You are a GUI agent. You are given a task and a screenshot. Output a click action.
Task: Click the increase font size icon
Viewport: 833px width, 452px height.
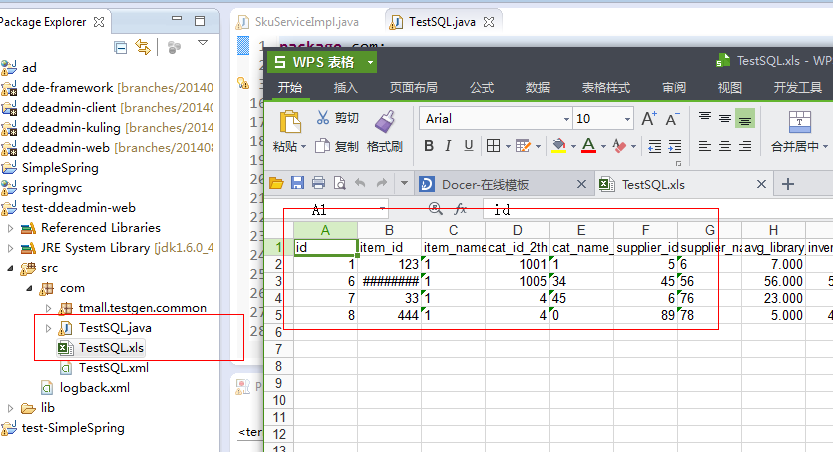[648, 118]
